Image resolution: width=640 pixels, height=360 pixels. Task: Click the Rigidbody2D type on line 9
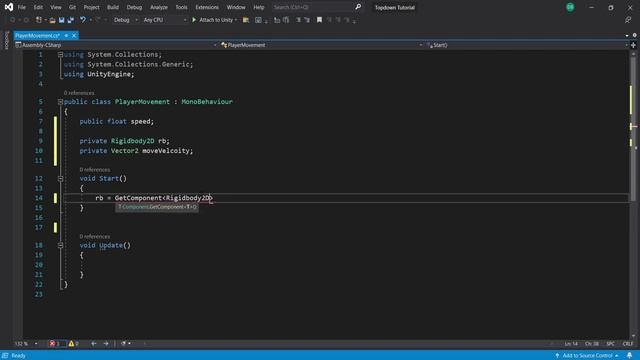(x=133, y=141)
